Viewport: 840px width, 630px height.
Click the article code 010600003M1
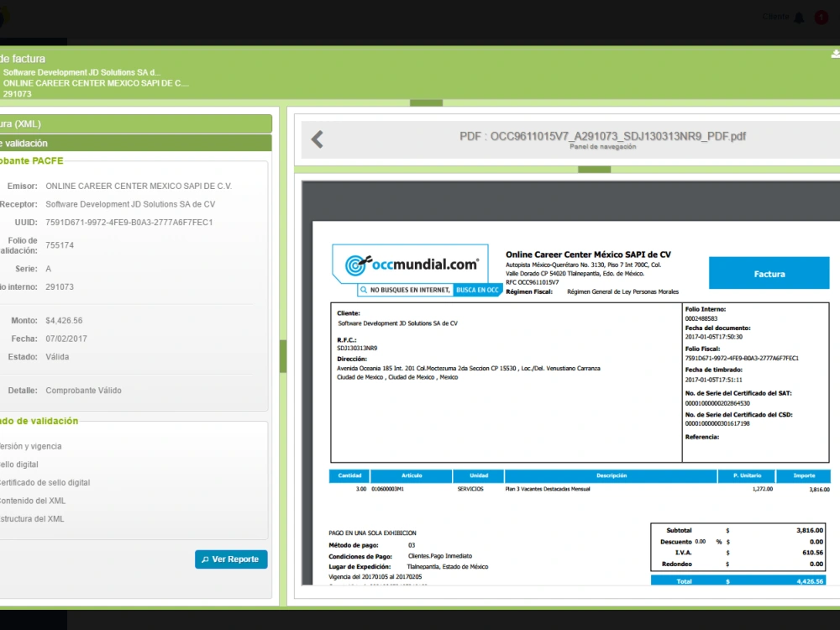click(x=387, y=489)
